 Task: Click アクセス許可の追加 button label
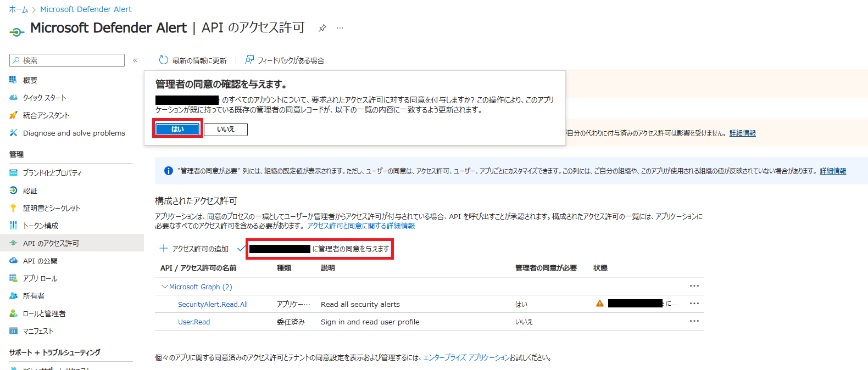click(x=201, y=249)
